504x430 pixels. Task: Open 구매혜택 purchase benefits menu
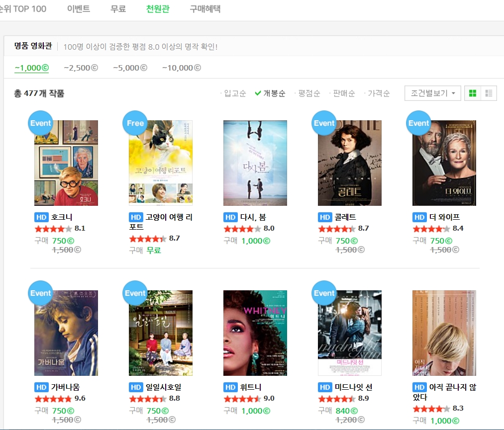(x=205, y=9)
